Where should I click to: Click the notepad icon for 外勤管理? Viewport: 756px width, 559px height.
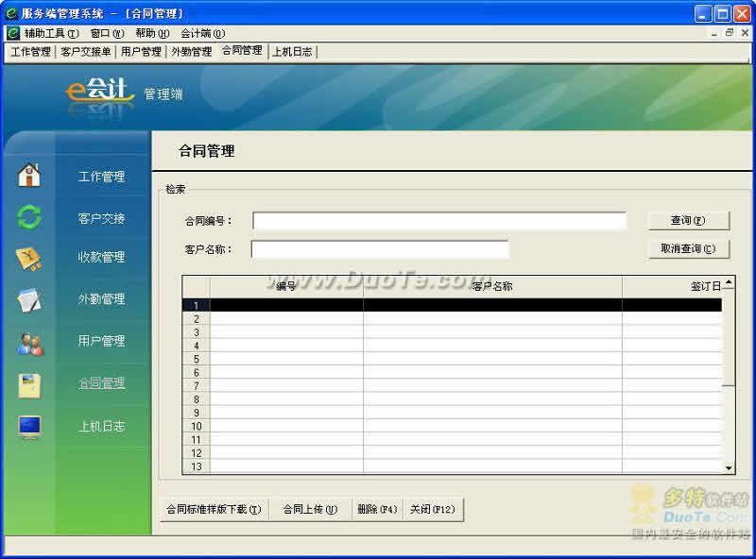pyautogui.click(x=29, y=300)
